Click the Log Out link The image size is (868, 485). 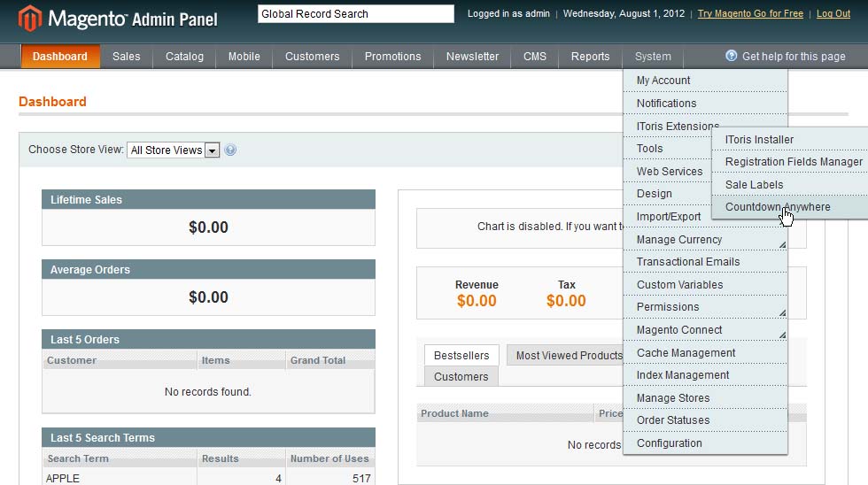833,14
